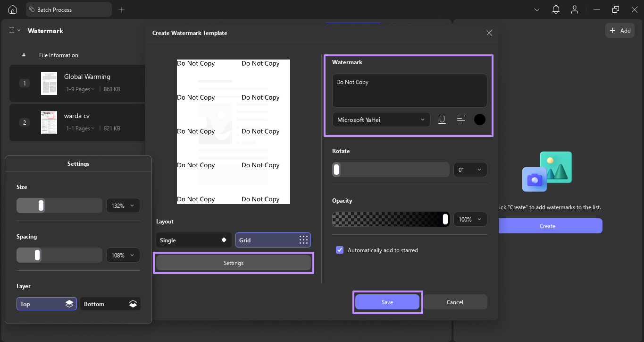This screenshot has height=342, width=644.
Task: Save the watermark template
Action: pyautogui.click(x=387, y=302)
